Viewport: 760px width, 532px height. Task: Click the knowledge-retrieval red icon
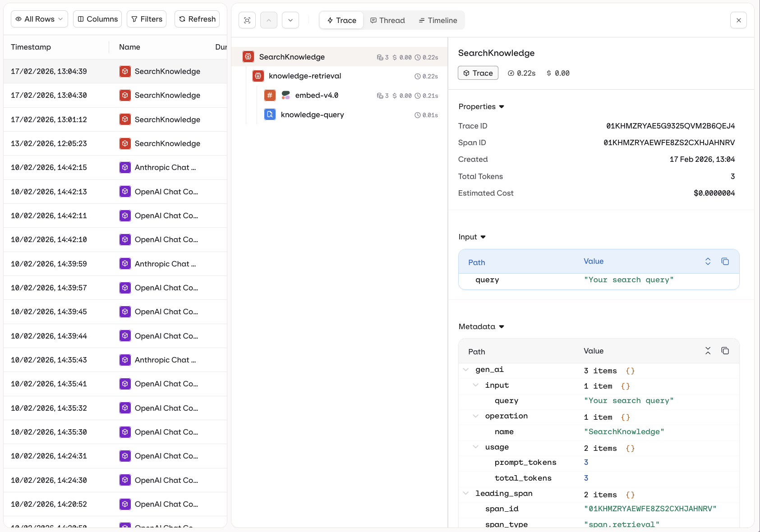[258, 76]
